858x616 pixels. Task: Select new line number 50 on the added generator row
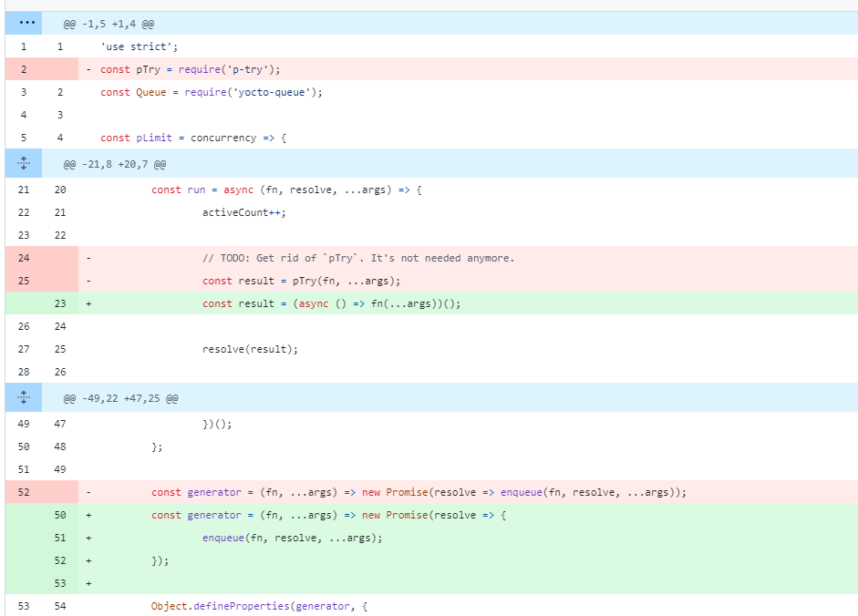59,515
